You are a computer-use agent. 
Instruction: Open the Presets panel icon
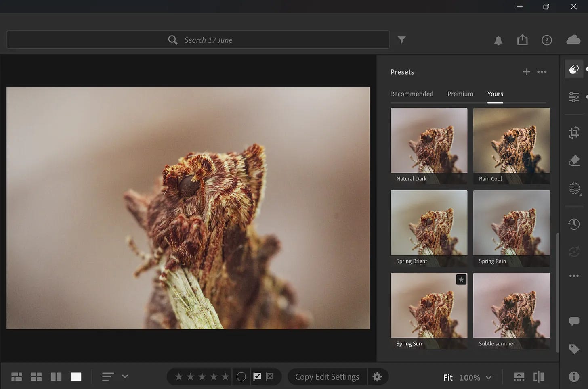click(x=573, y=69)
